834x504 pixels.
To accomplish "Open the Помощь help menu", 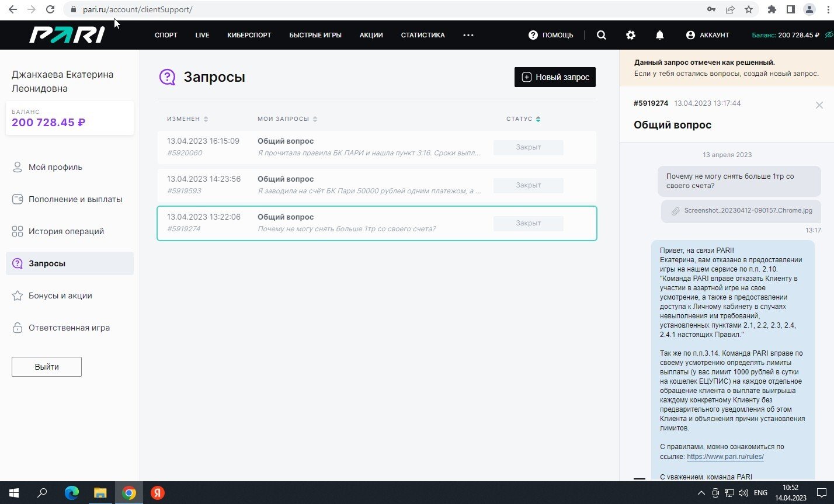I will [551, 35].
